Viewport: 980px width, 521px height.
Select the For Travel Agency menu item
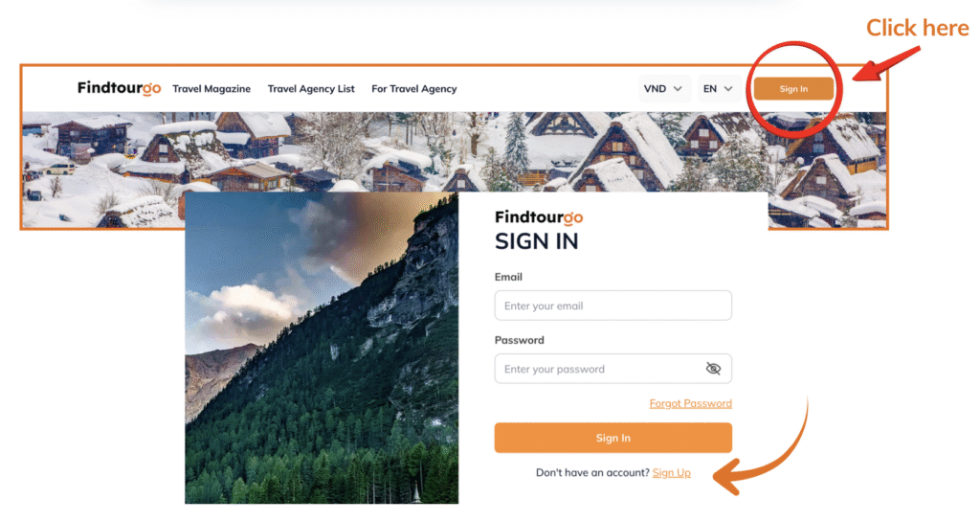click(x=413, y=89)
